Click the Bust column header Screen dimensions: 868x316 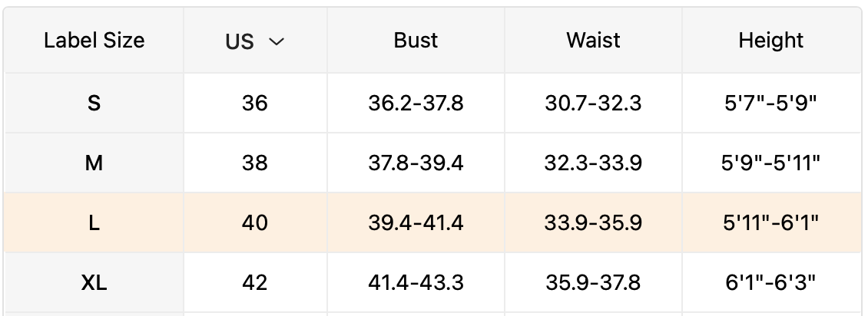tap(416, 41)
